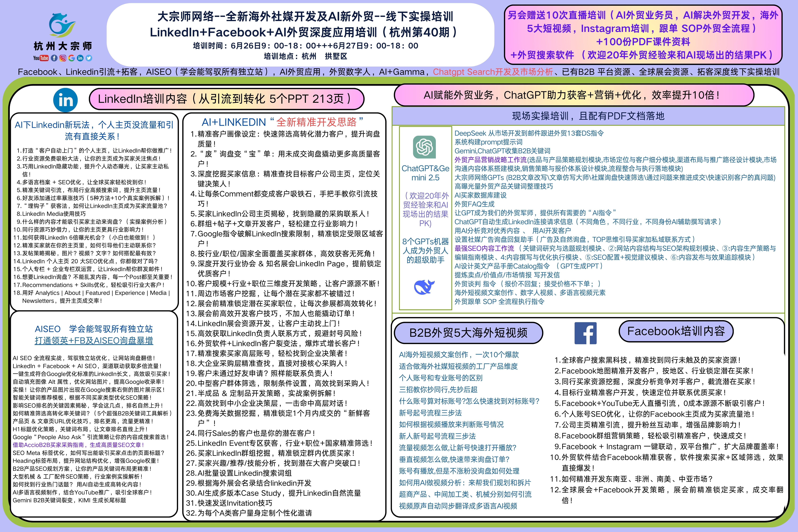Screen dimensions: 798x532
Task: Click the blue DeepSeek whale icon
Action: tap(424, 287)
